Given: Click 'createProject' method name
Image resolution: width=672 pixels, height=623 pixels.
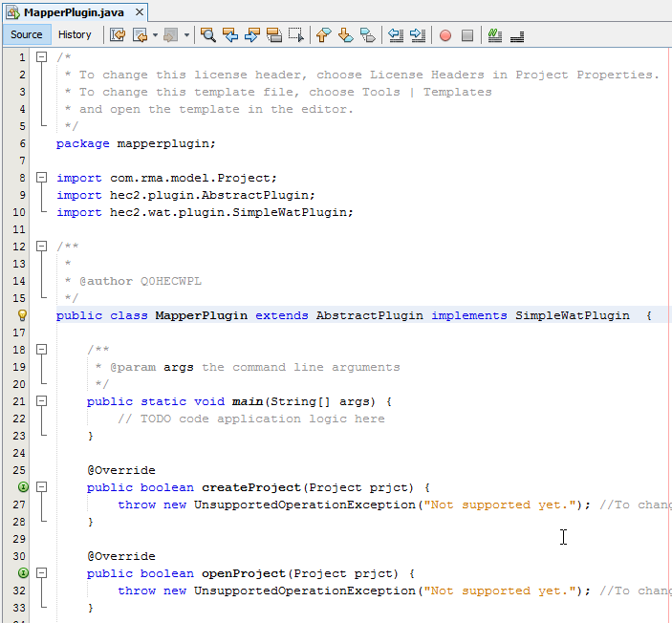Looking at the screenshot, I should [251, 487].
